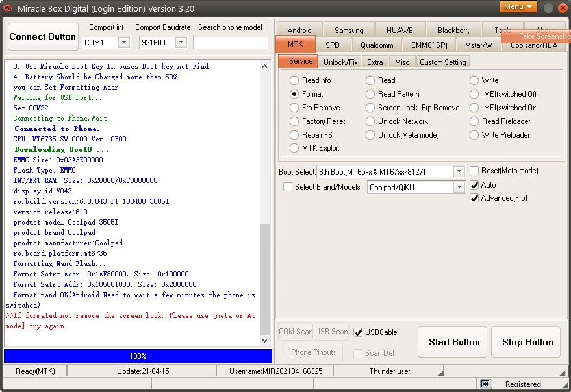This screenshot has height=392, width=571.
Task: Select the EMMC(ISP) tab
Action: 429,45
